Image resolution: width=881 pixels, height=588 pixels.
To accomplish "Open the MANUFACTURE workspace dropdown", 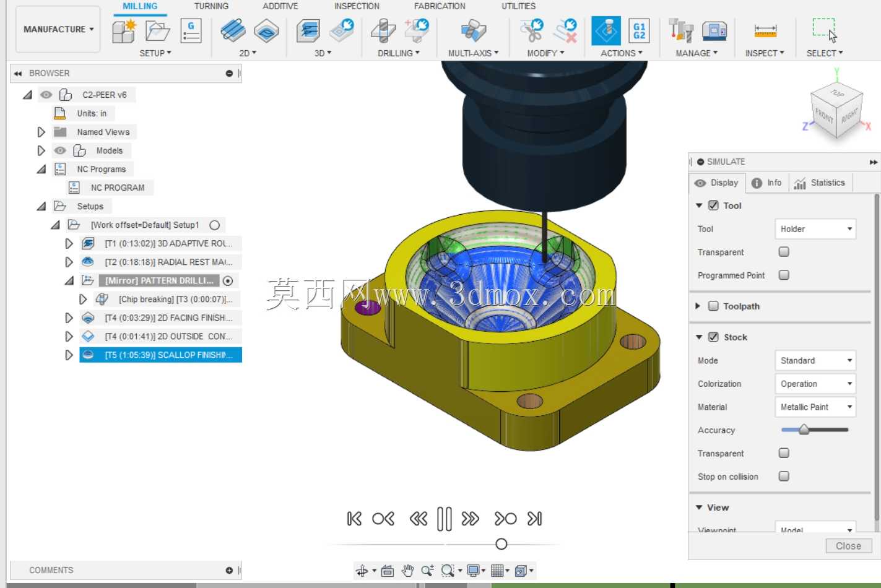I will 58,29.
